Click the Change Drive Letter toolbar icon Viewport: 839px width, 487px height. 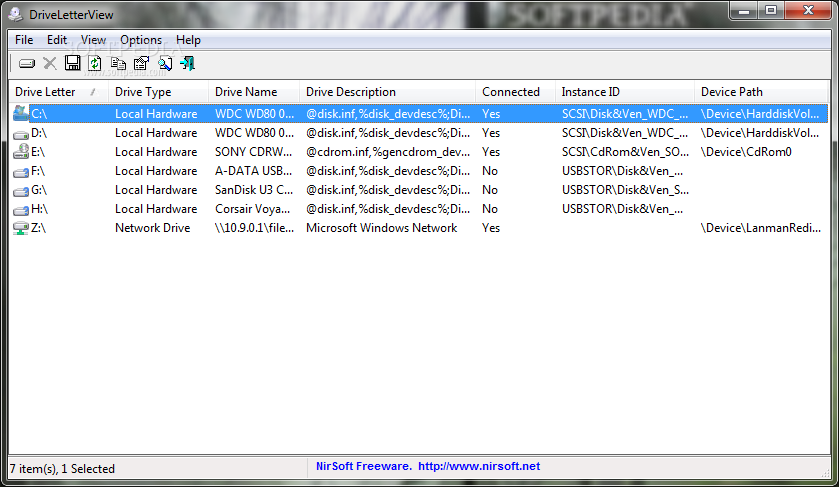click(26, 64)
